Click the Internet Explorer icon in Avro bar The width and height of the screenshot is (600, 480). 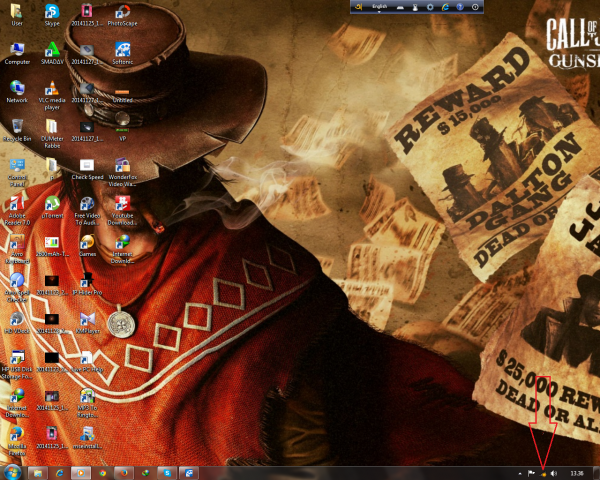click(445, 7)
